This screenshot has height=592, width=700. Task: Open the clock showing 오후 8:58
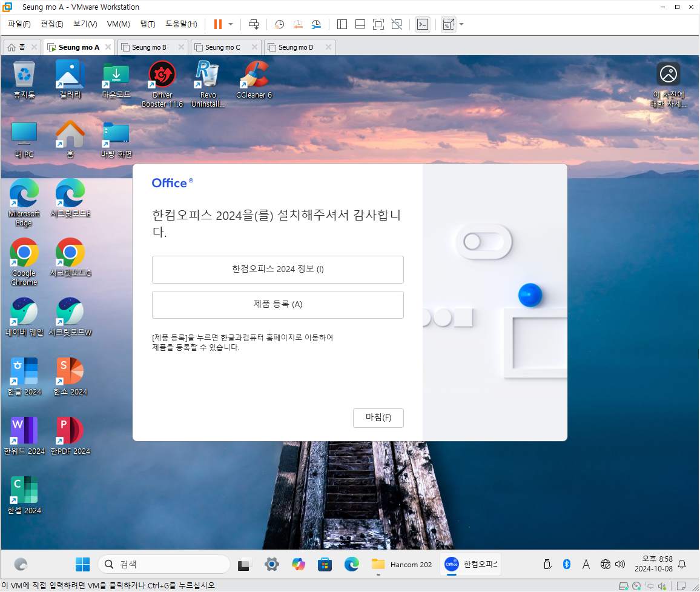(x=653, y=564)
